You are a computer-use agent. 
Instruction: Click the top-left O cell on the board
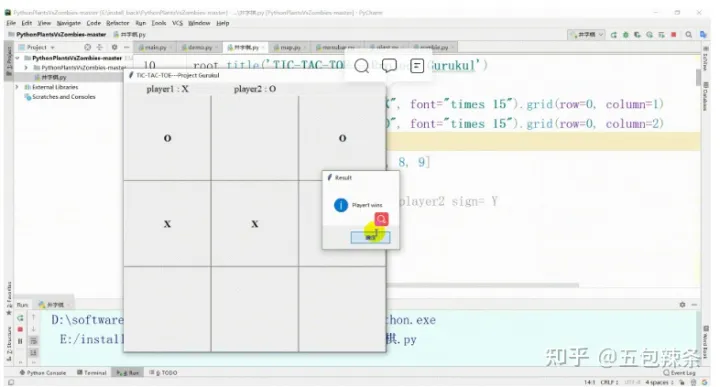tap(167, 138)
